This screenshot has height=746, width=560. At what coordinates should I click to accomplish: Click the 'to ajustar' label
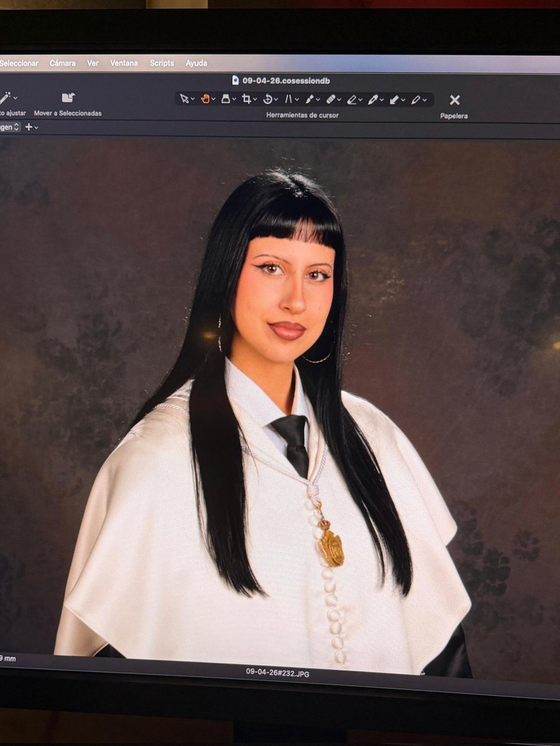[13, 113]
